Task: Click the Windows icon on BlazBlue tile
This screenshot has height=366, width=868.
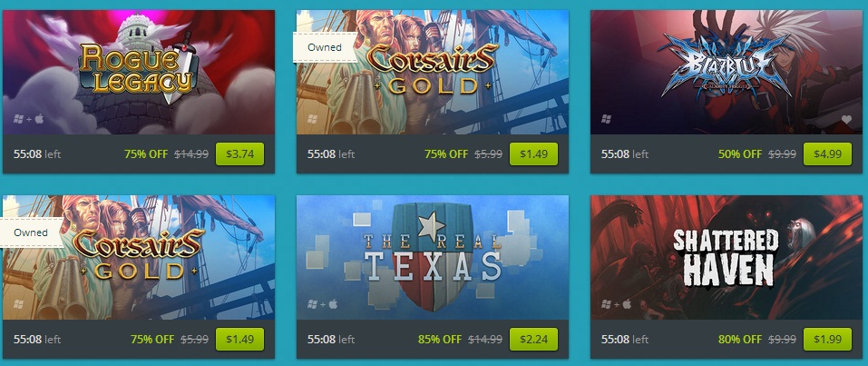Action: 606,119
